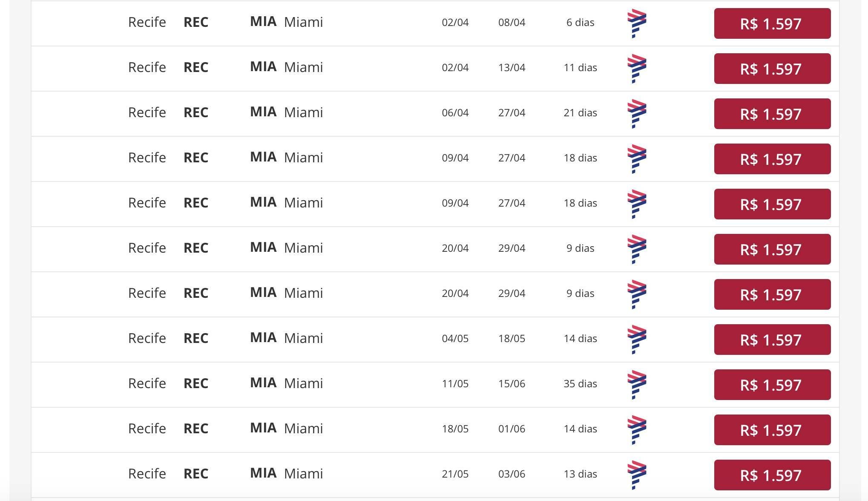The height and width of the screenshot is (501, 868).
Task: Choose R$ 1.597 fare departing 04/05
Action: pyautogui.click(x=772, y=340)
